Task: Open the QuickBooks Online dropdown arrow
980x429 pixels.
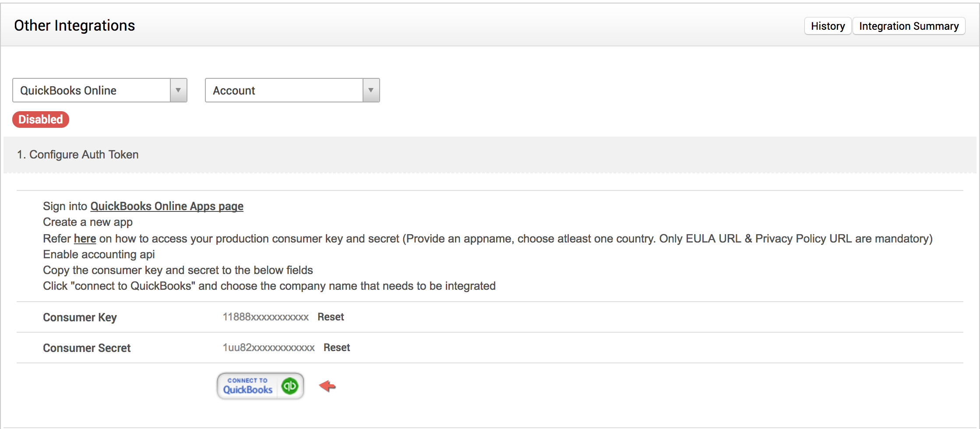Action: coord(178,90)
